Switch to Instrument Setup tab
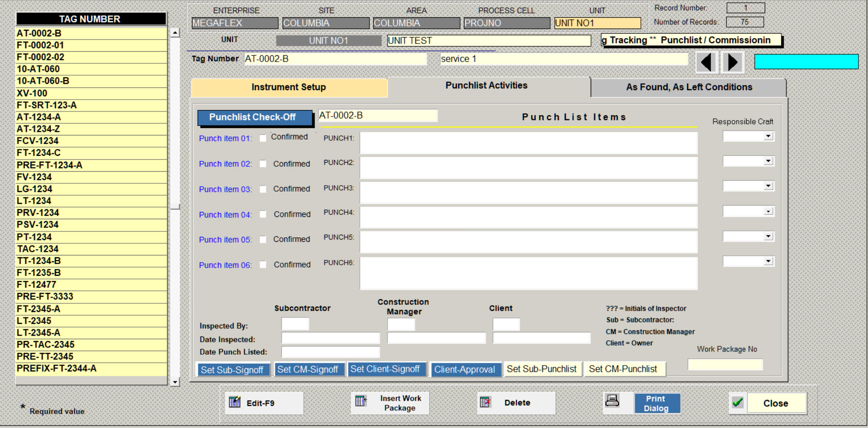The image size is (868, 428). [x=289, y=87]
